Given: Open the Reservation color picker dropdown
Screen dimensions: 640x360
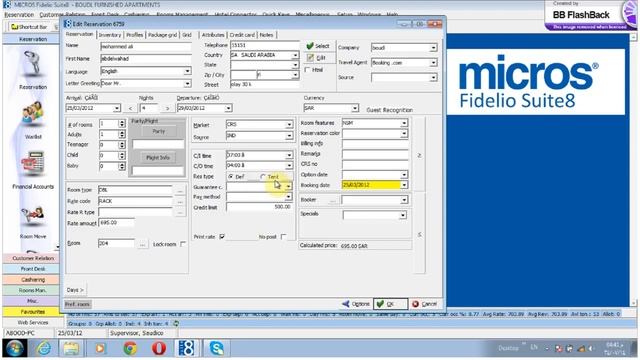Looking at the screenshot, I should point(404,133).
